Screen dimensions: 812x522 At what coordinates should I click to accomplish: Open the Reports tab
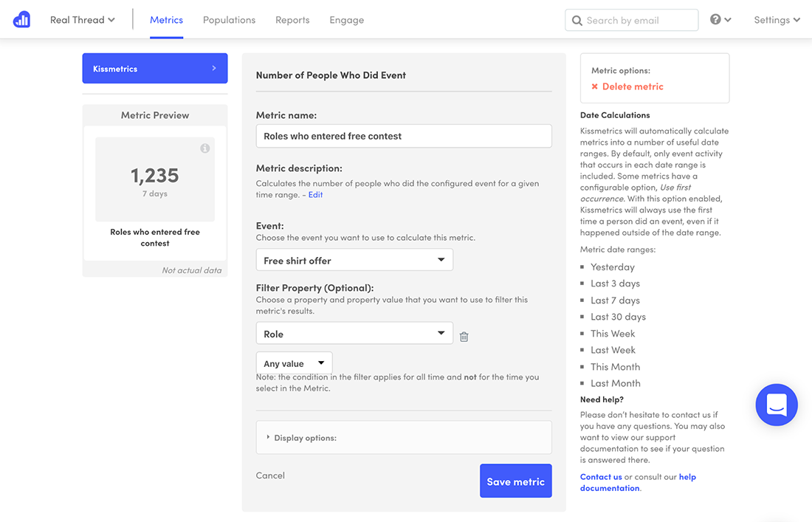click(292, 20)
